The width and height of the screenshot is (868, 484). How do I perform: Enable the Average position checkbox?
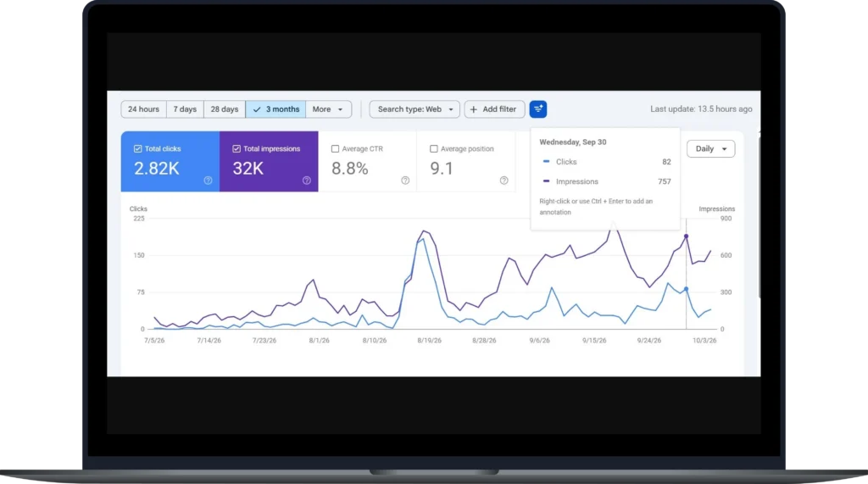coord(433,149)
